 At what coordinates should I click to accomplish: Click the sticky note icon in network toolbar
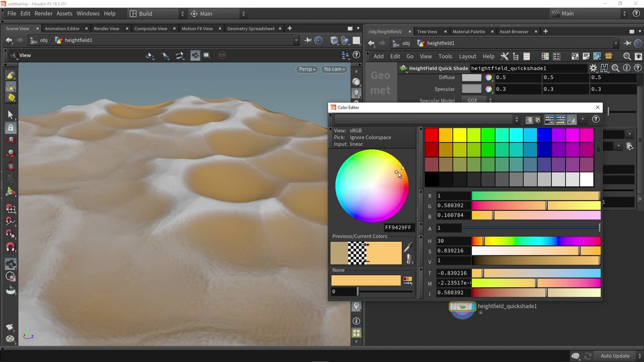point(586,56)
